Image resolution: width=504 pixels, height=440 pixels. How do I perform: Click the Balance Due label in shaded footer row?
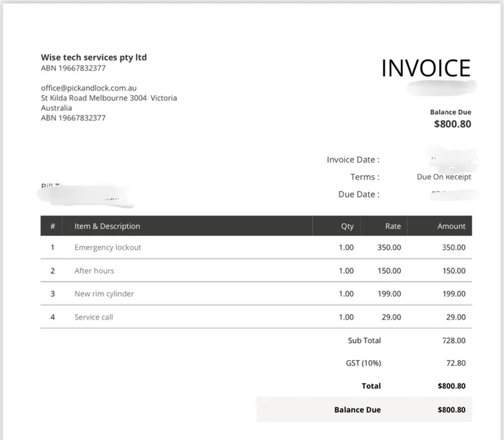click(x=358, y=410)
